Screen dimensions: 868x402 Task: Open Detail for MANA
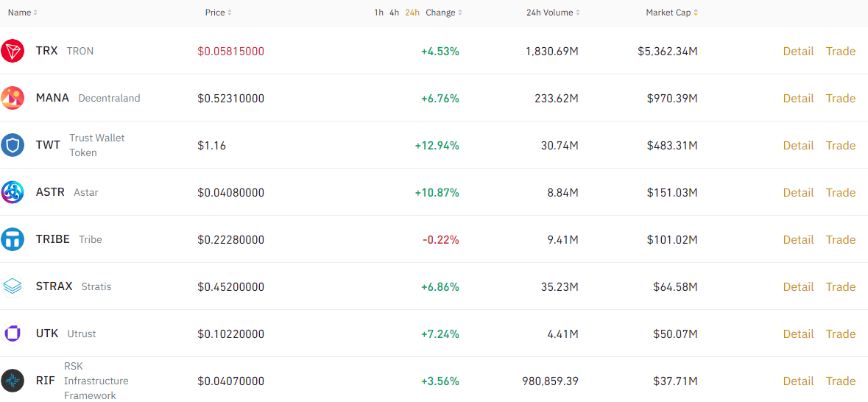coord(798,98)
